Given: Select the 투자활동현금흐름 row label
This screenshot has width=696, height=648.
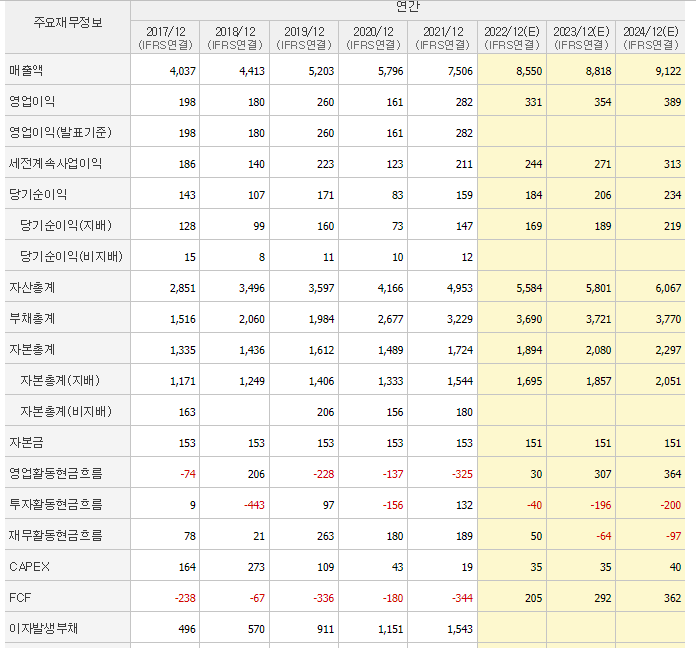Looking at the screenshot, I should (x=55, y=505).
